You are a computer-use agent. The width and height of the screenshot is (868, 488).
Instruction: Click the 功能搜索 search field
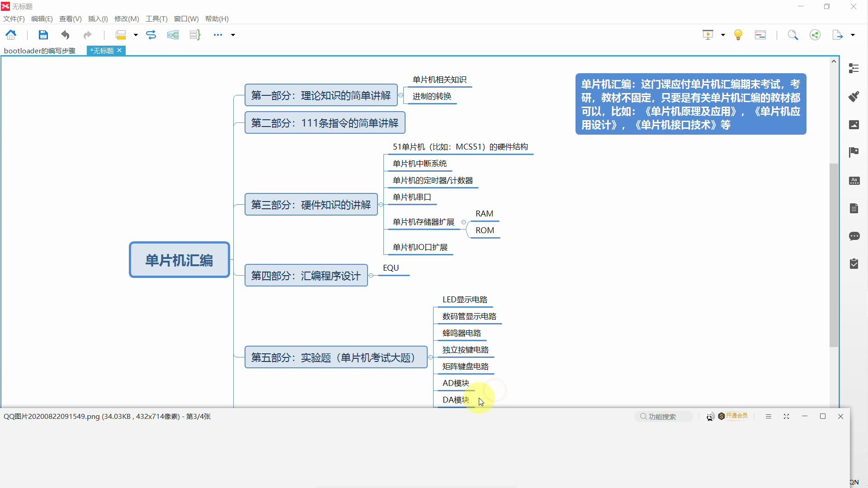664,416
